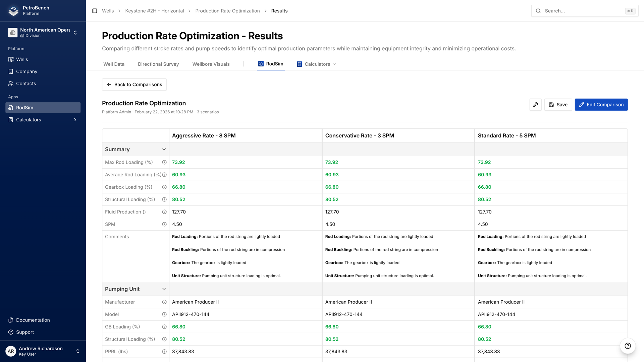The height and width of the screenshot is (362, 644).
Task: Click the info icon beside Max Rod Loading
Action: pos(164,162)
